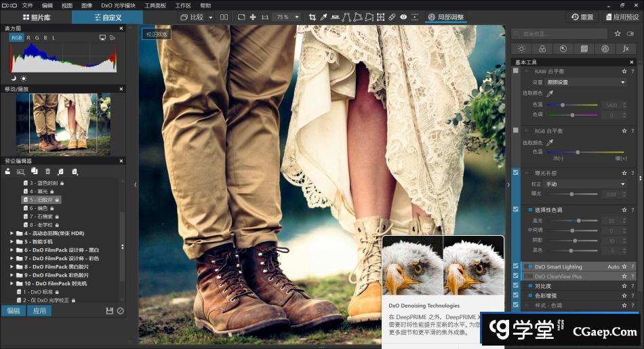The height and width of the screenshot is (349, 644).
Task: Click the 重置 reset button
Action: [582, 17]
